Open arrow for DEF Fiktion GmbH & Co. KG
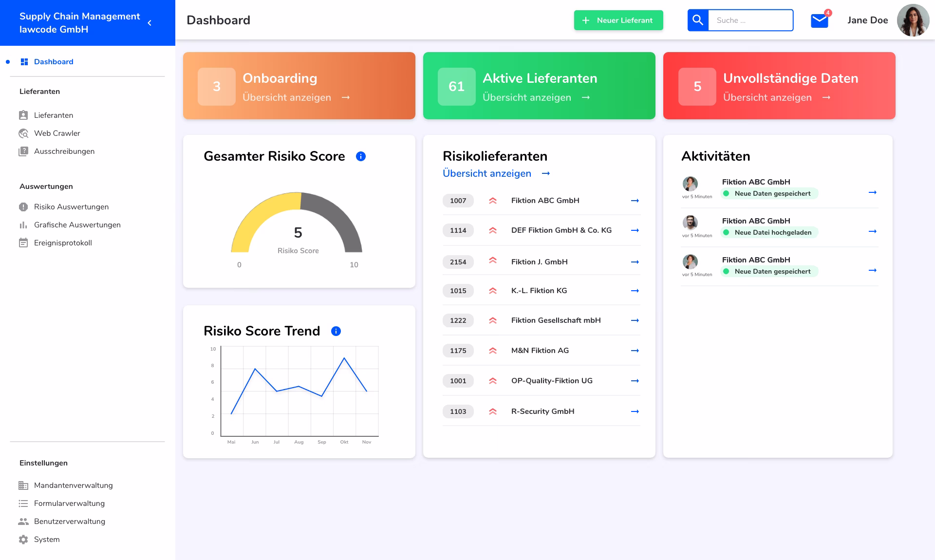935x560 pixels. point(635,230)
